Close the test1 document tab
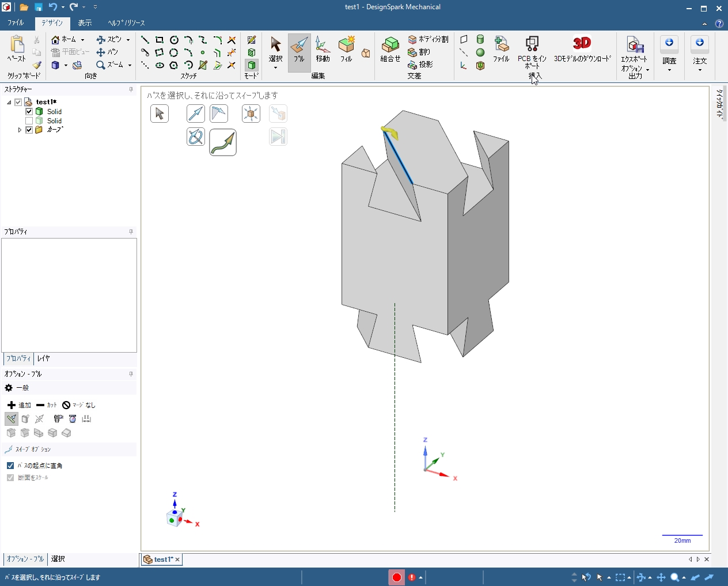The image size is (728, 586). tap(177, 559)
